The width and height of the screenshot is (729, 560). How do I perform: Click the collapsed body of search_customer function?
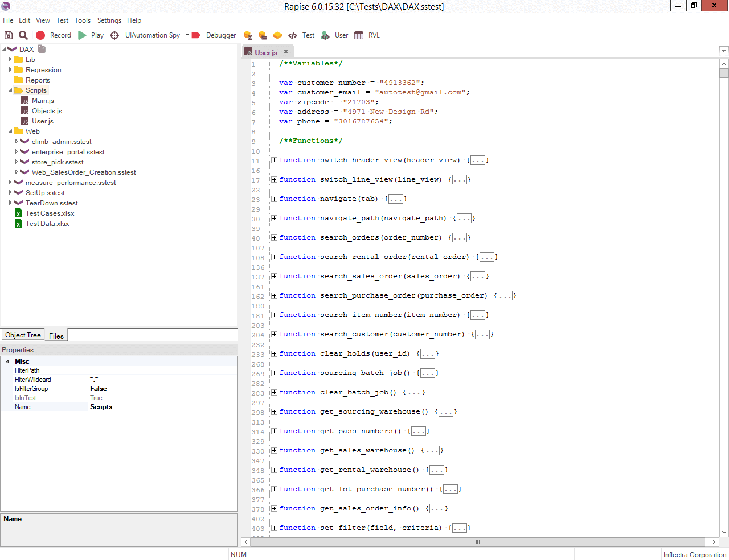click(x=482, y=334)
